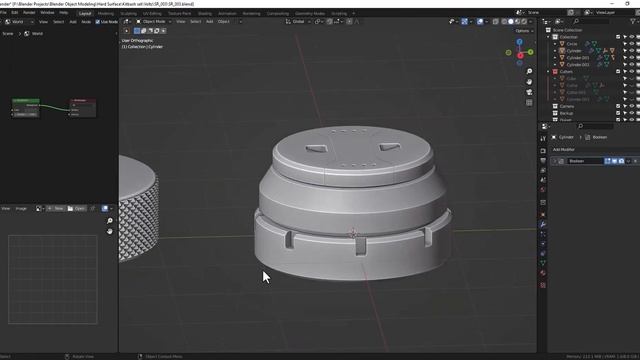Open the Render properties tab icon
This screenshot has height=360, width=640.
[543, 151]
